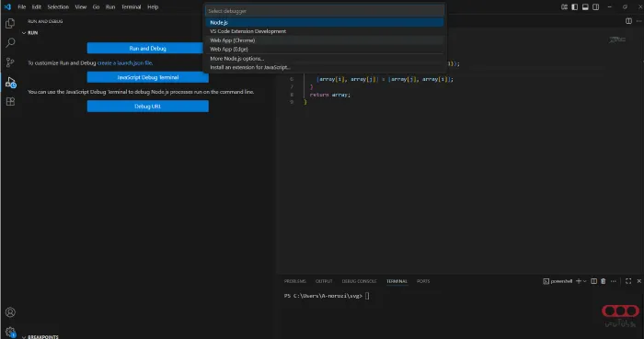Open the Search view in activity bar
The width and height of the screenshot is (644, 339).
[x=10, y=42]
